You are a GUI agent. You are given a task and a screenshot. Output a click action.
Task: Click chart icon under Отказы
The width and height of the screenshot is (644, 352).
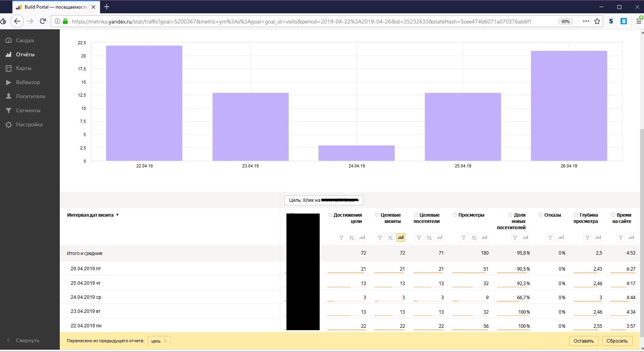point(561,237)
